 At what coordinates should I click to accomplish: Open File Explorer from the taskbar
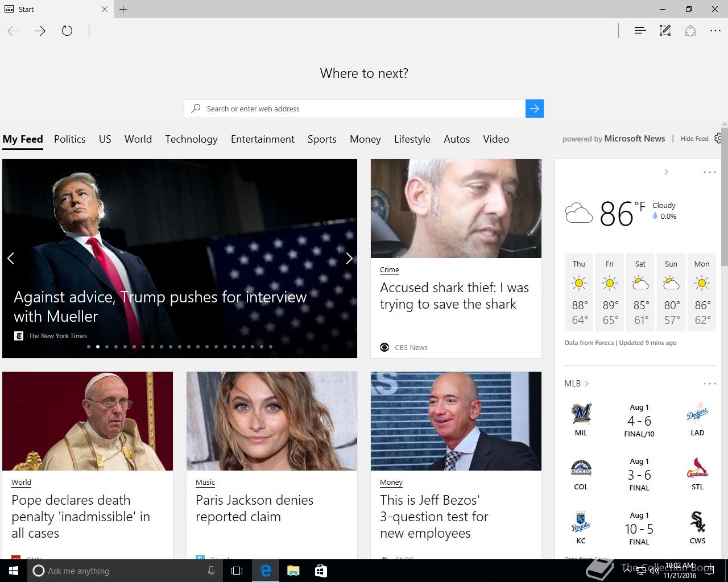point(293,571)
